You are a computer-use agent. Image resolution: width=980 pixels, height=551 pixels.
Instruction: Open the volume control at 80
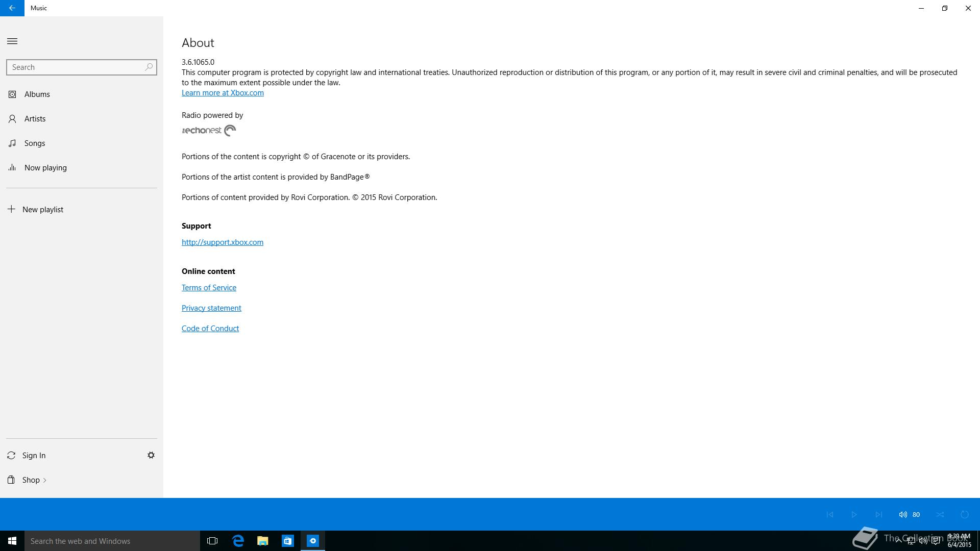coord(909,514)
